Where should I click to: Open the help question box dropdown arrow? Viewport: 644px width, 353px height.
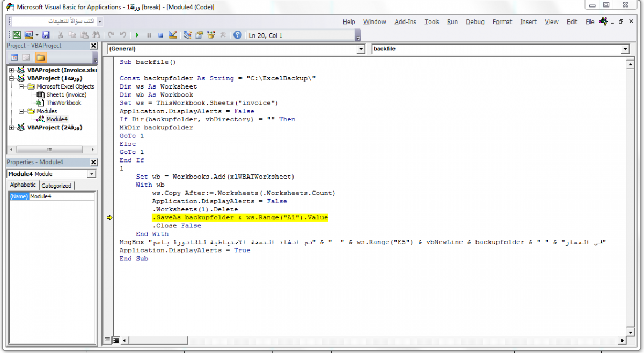pyautogui.click(x=100, y=21)
